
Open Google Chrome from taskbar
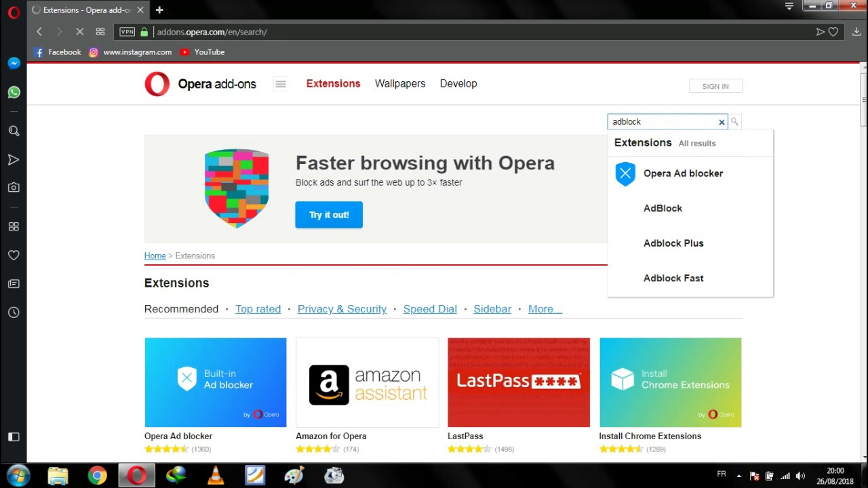click(x=98, y=476)
